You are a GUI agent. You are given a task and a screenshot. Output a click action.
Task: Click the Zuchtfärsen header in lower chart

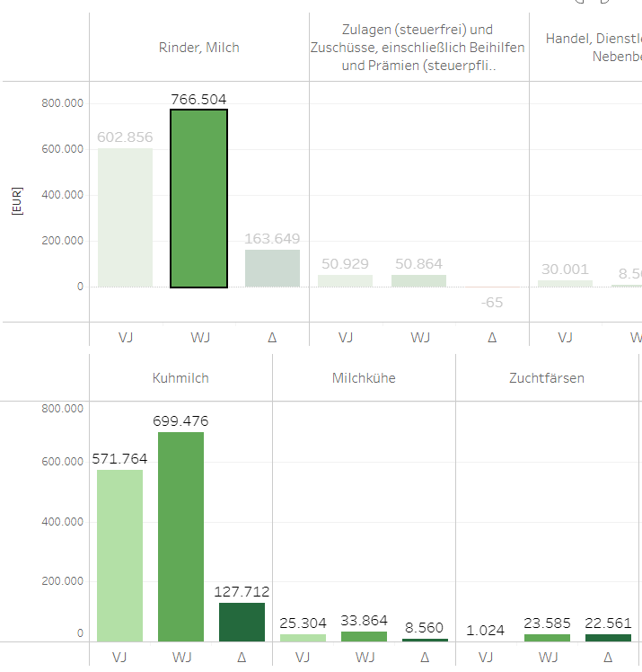click(x=547, y=378)
